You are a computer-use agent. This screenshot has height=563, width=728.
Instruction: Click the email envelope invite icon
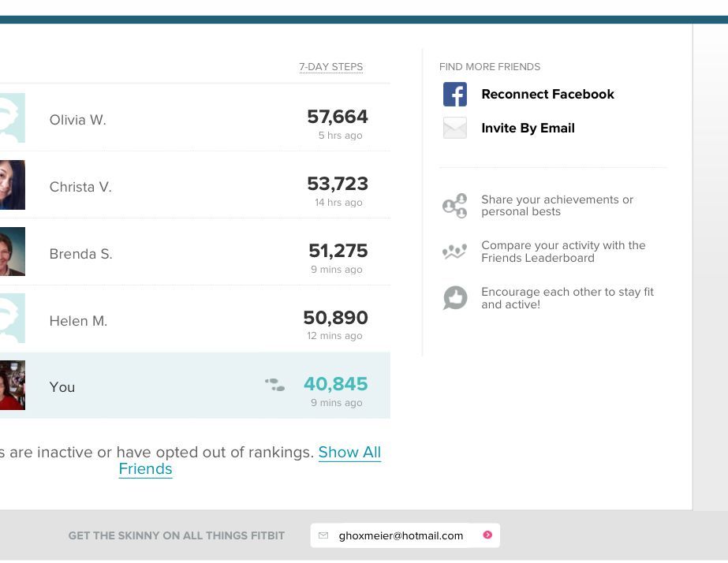(455, 128)
